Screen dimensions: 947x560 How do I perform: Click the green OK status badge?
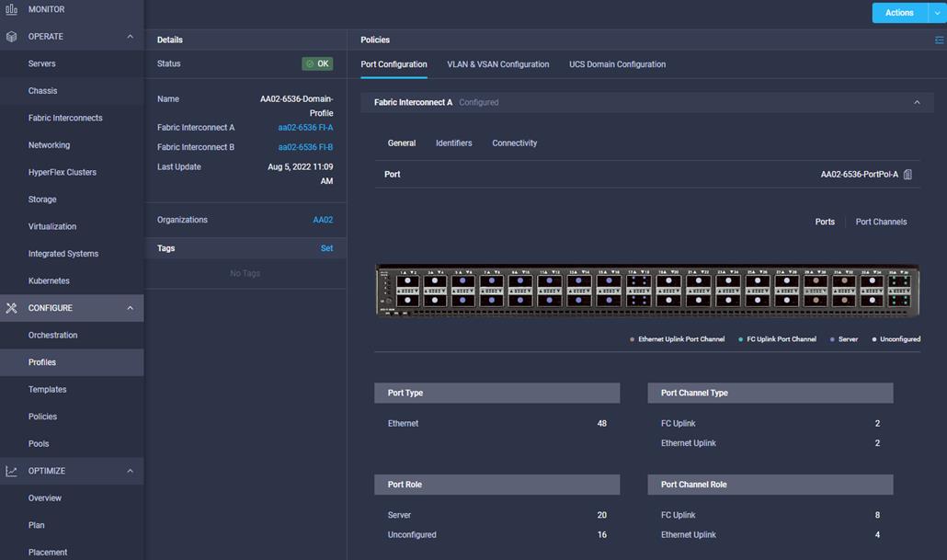click(x=317, y=63)
